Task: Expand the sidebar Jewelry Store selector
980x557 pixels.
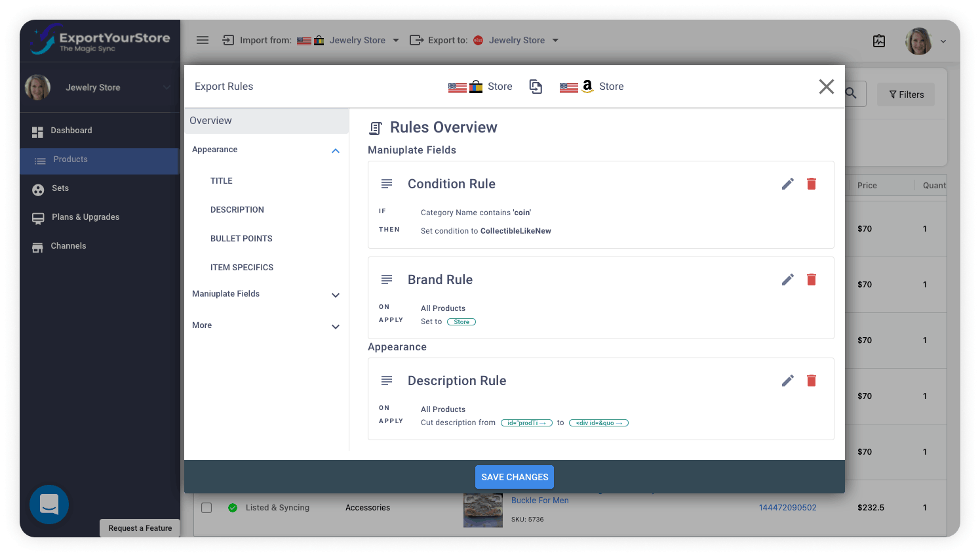Action: (x=98, y=87)
